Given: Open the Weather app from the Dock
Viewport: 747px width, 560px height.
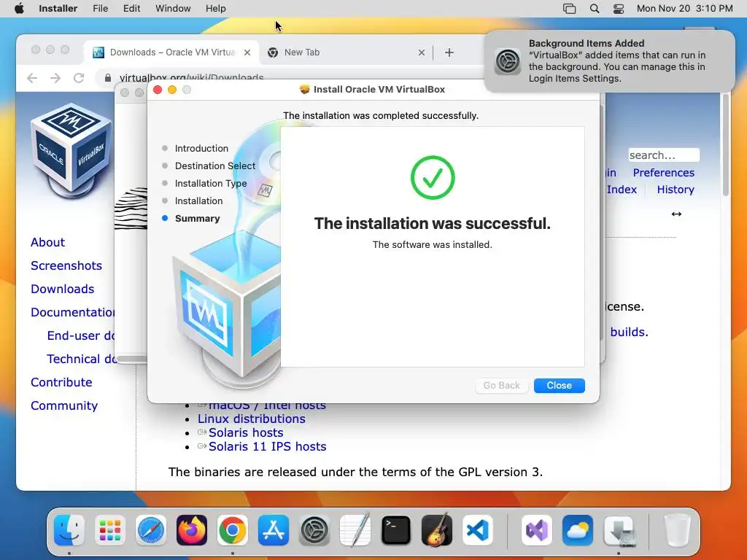Looking at the screenshot, I should pyautogui.click(x=578, y=530).
